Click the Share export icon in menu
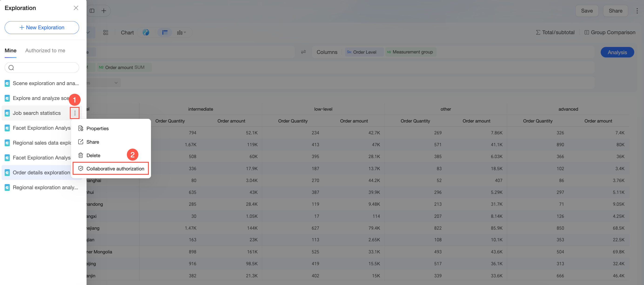Viewport: 644px width, 285px height. (81, 142)
